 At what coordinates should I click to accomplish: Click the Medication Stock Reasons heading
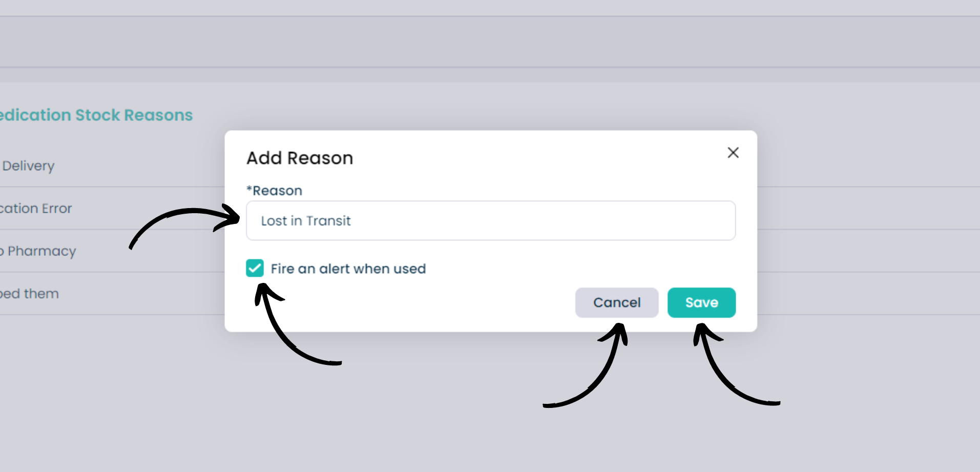pyautogui.click(x=96, y=115)
